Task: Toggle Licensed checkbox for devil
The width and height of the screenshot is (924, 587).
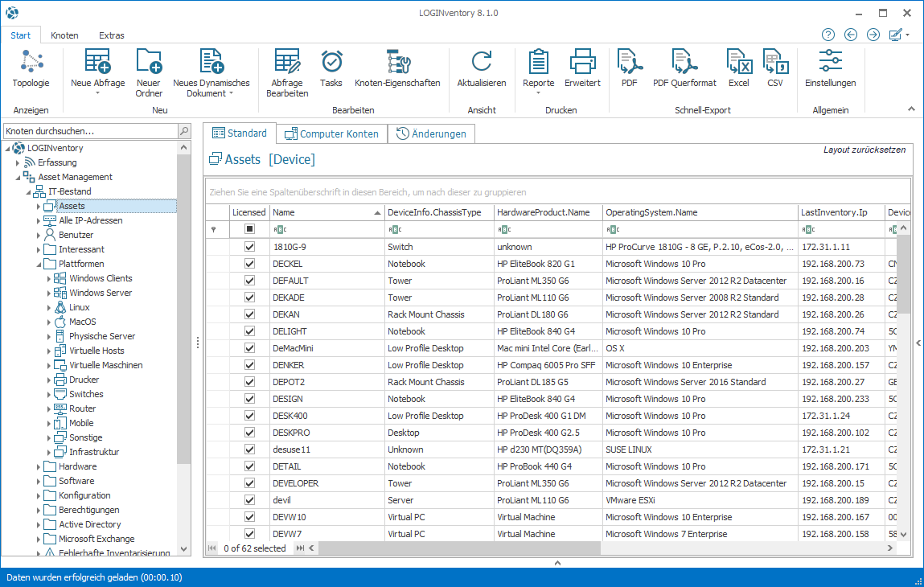Action: pyautogui.click(x=250, y=500)
